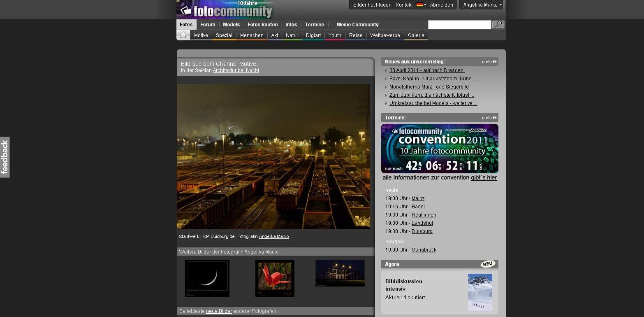Open blog post Pavel Kaplun Urlaubsfotos

433,79
